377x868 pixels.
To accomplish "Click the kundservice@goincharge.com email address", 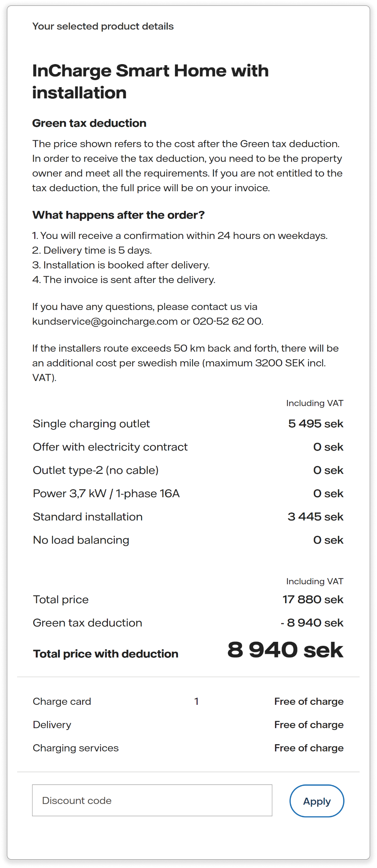I will tap(105, 321).
